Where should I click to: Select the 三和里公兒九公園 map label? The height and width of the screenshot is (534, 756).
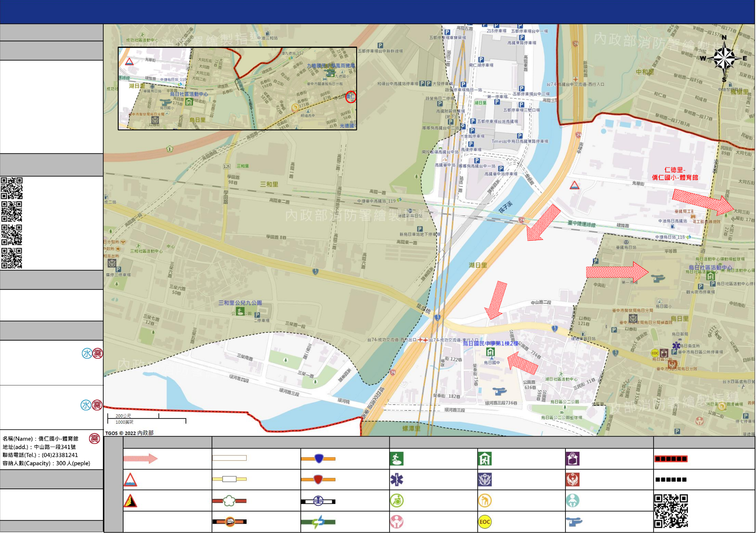click(240, 303)
